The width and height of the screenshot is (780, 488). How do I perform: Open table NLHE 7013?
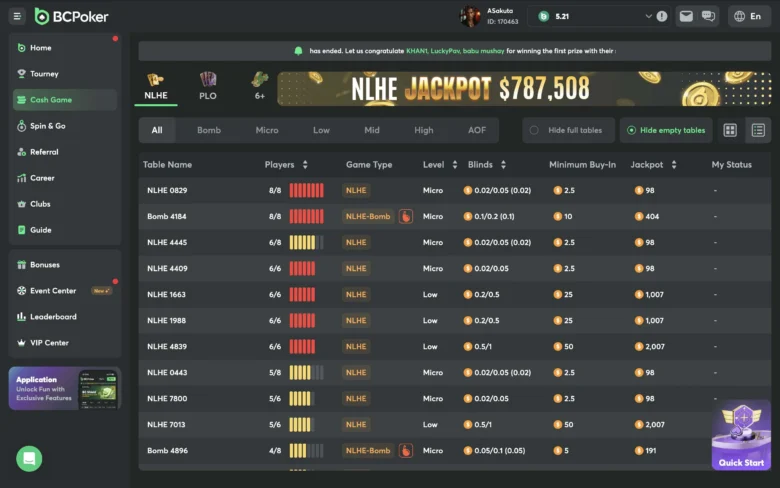[455, 425]
